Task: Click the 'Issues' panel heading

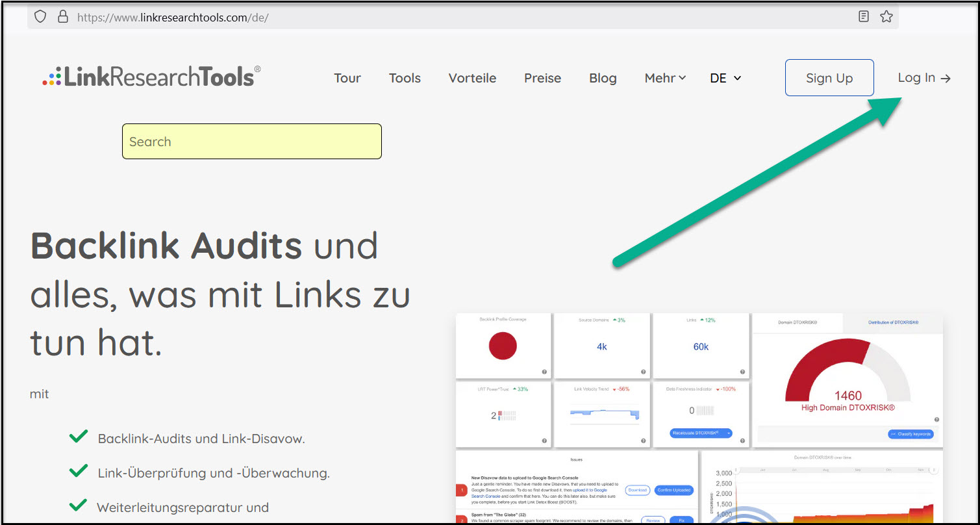Action: [x=576, y=459]
